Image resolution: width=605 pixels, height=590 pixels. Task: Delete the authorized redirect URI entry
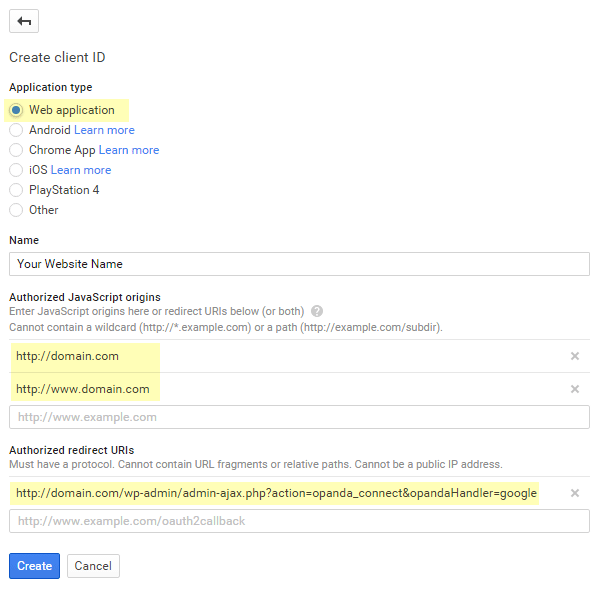tap(575, 493)
